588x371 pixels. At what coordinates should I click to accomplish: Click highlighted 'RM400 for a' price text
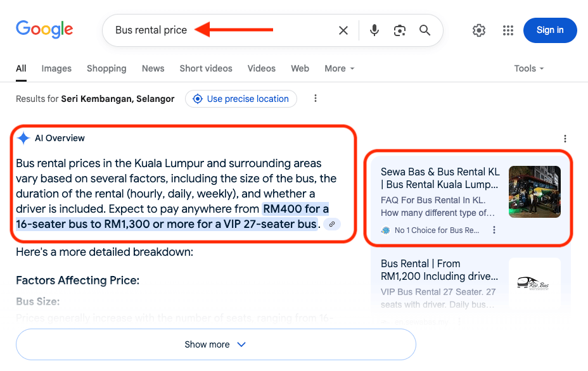point(296,209)
